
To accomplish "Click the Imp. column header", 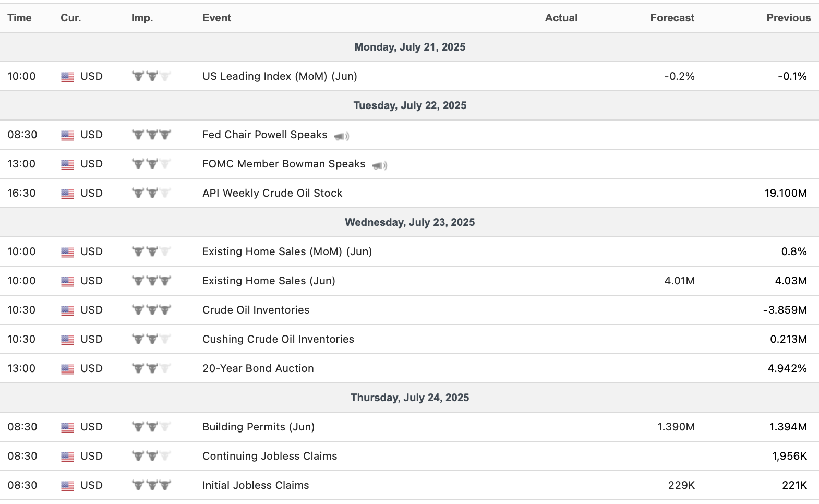I will click(142, 18).
